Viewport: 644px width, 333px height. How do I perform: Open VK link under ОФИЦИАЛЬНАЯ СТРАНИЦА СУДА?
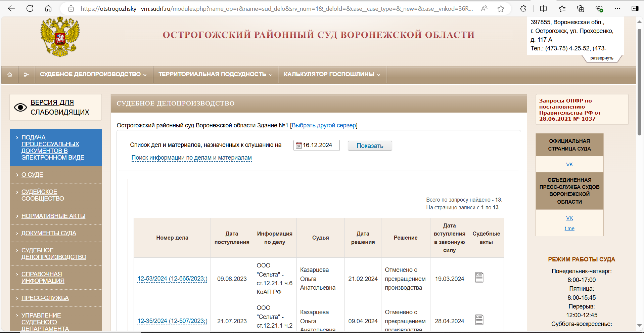pos(569,164)
